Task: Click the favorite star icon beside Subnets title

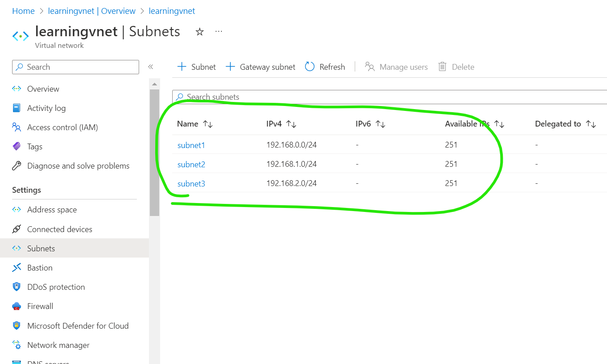Action: [200, 32]
